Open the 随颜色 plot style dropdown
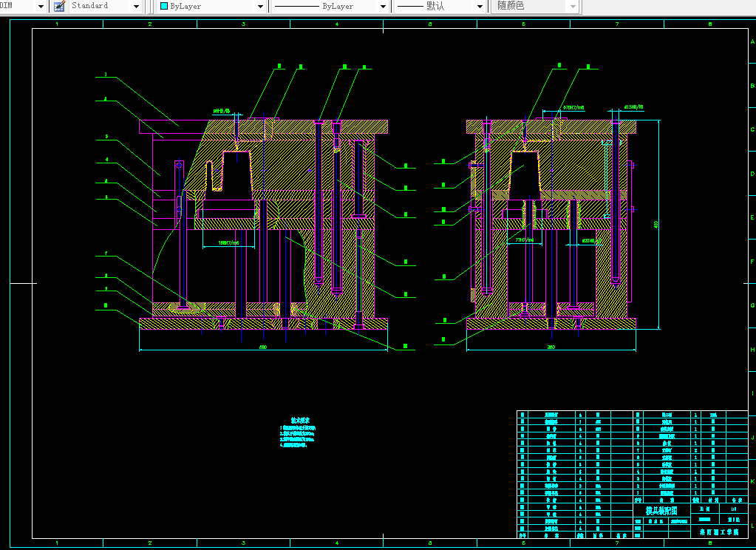 pyautogui.click(x=573, y=6)
